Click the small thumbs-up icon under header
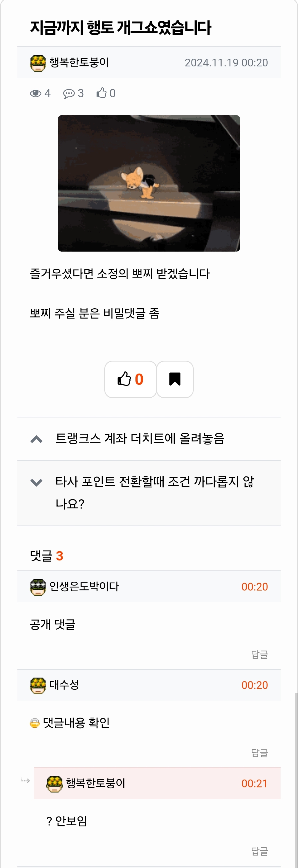Viewport: 298px width, 868px height. click(101, 93)
